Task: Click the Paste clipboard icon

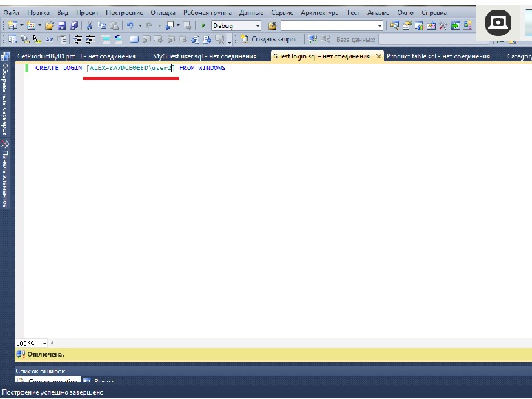Action: coord(115,25)
